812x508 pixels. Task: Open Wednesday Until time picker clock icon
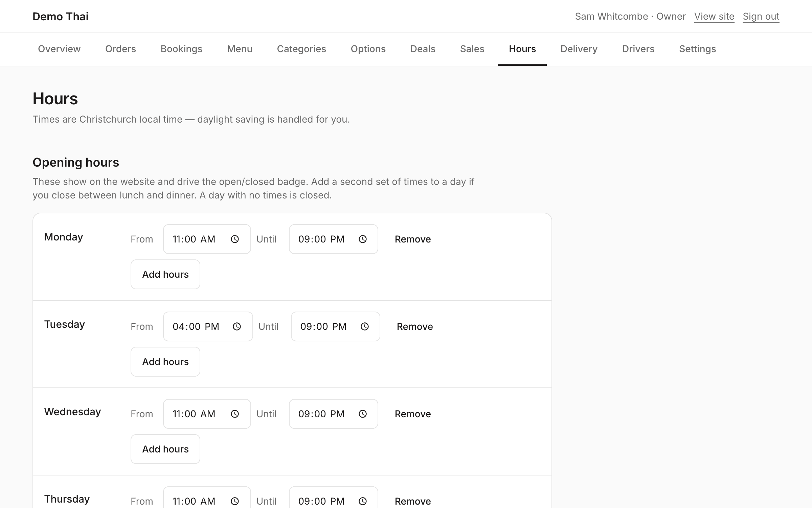pos(363,414)
